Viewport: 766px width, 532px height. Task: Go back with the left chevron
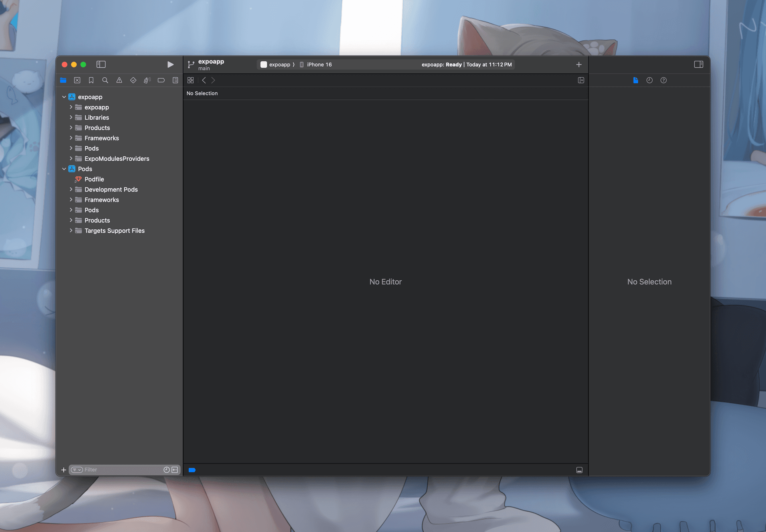tap(204, 80)
